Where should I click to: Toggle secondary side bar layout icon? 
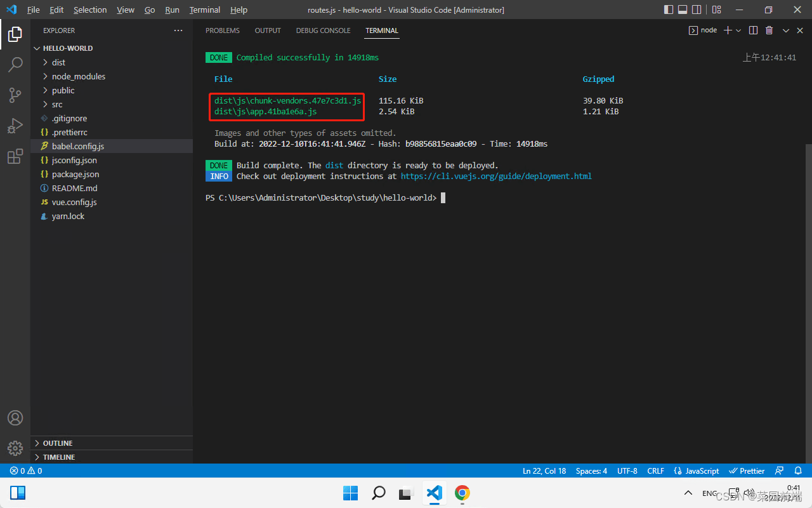(x=697, y=10)
